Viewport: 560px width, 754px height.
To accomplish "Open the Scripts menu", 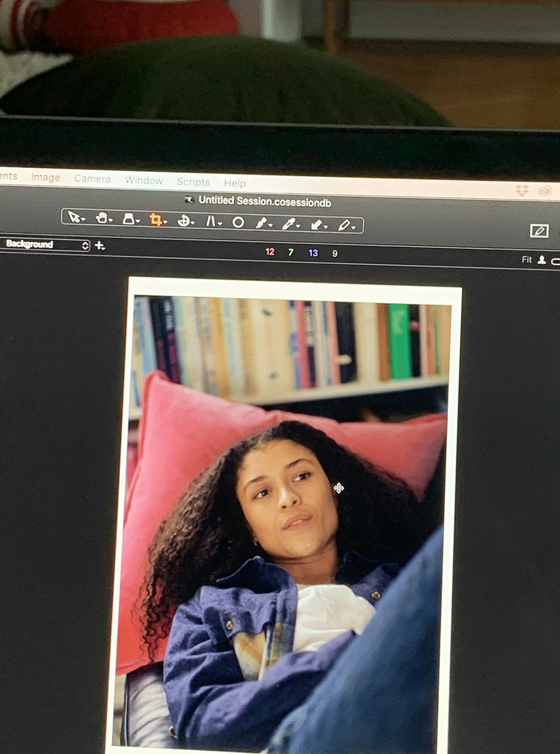I will click(193, 182).
